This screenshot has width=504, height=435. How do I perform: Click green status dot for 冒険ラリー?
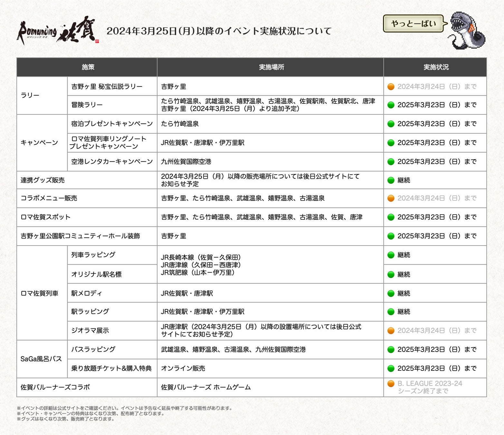click(391, 105)
